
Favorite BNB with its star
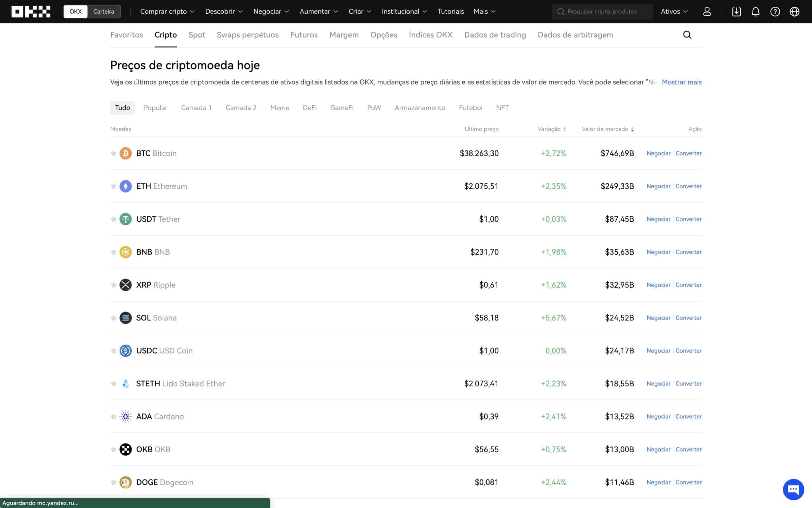pyautogui.click(x=114, y=252)
